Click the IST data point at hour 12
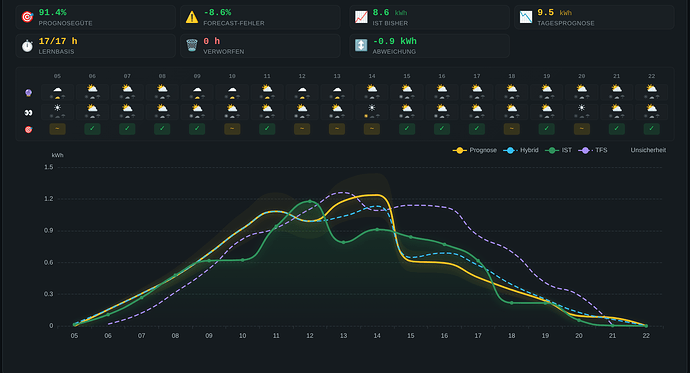 (310, 201)
